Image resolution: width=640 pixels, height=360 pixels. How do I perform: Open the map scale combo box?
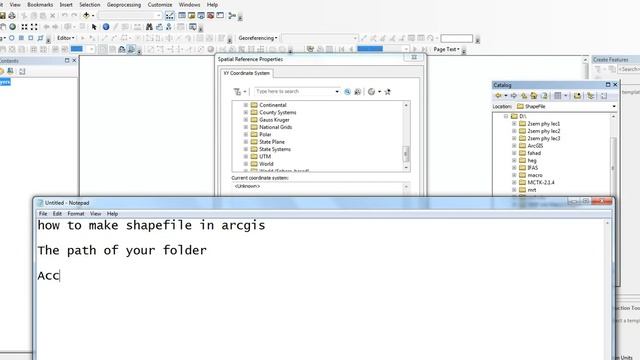[130, 16]
